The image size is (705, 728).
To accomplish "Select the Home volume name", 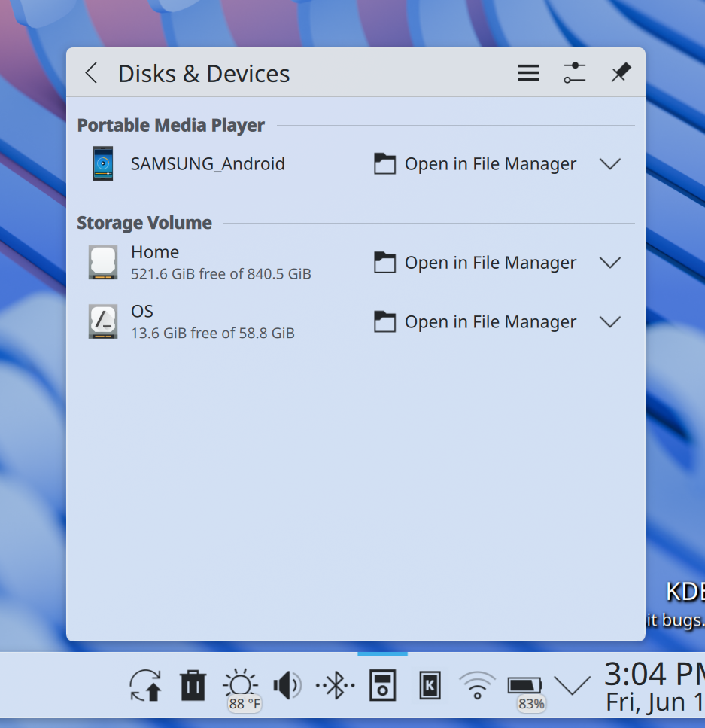I will point(155,252).
